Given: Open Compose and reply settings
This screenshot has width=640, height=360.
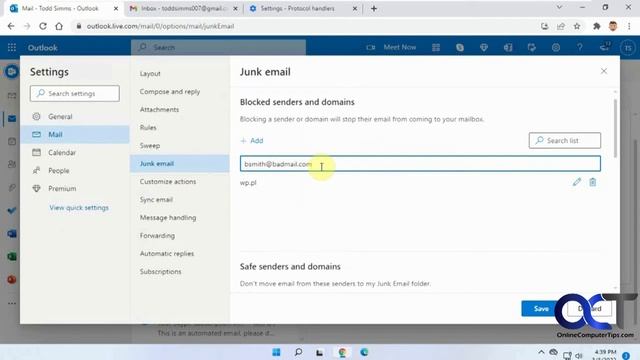Looking at the screenshot, I should [180, 91].
